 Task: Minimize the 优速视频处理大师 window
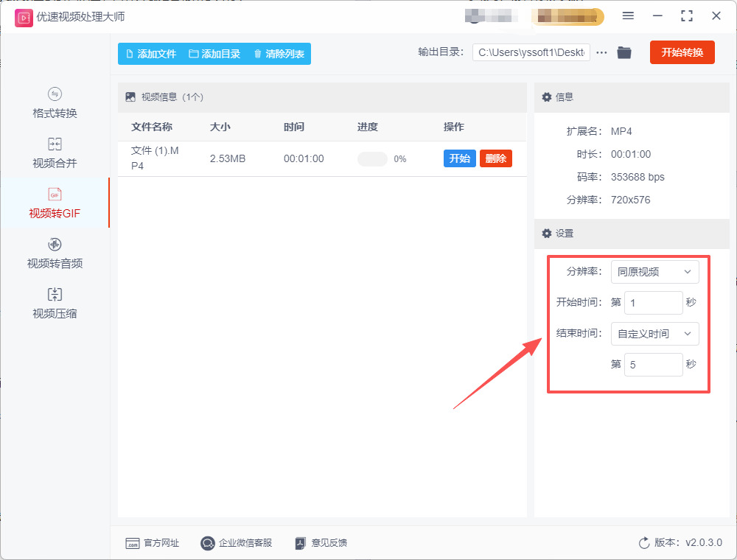(x=657, y=16)
